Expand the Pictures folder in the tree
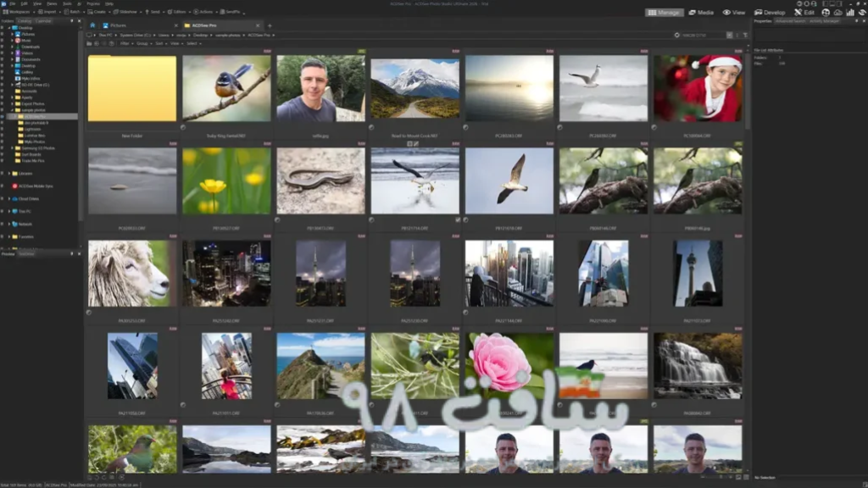 click(12, 34)
